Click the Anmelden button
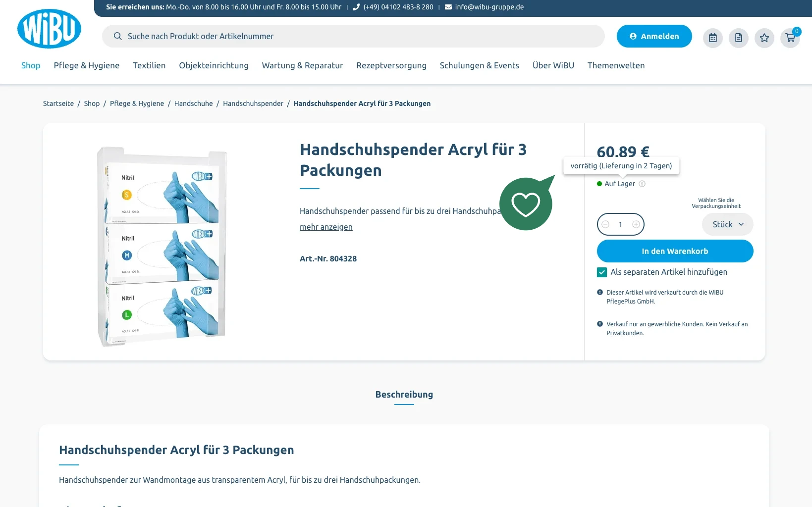The height and width of the screenshot is (507, 812). coord(654,36)
